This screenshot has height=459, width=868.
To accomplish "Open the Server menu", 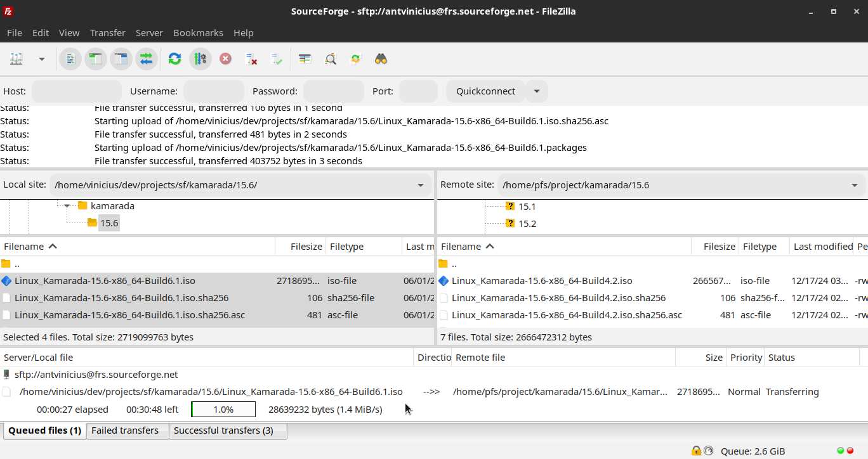I will point(149,32).
